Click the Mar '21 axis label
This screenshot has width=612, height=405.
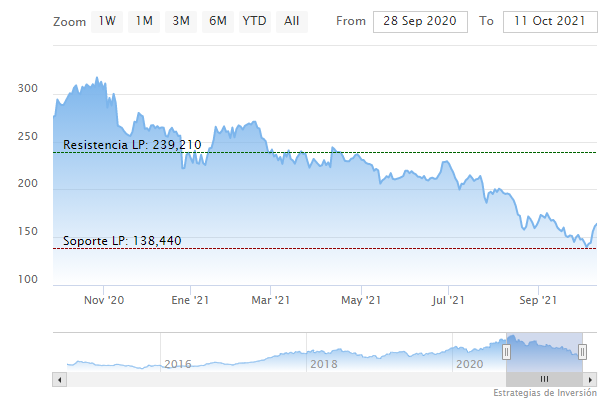270,299
